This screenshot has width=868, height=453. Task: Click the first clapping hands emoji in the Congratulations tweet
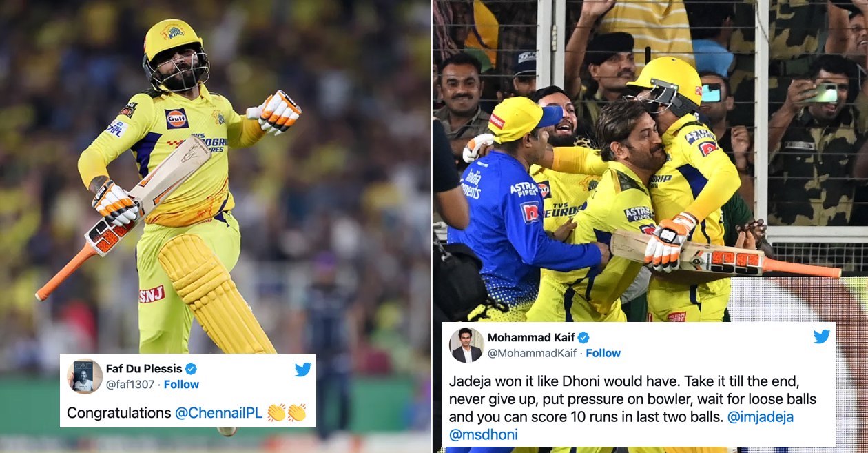[x=276, y=413]
